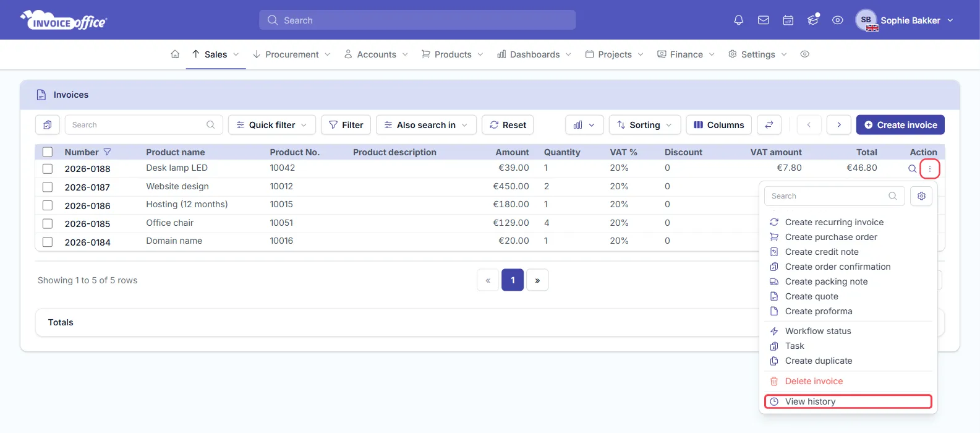Screen dimensions: 980x433
Task: Click the filter funnel icon beside Number
Action: point(107,152)
